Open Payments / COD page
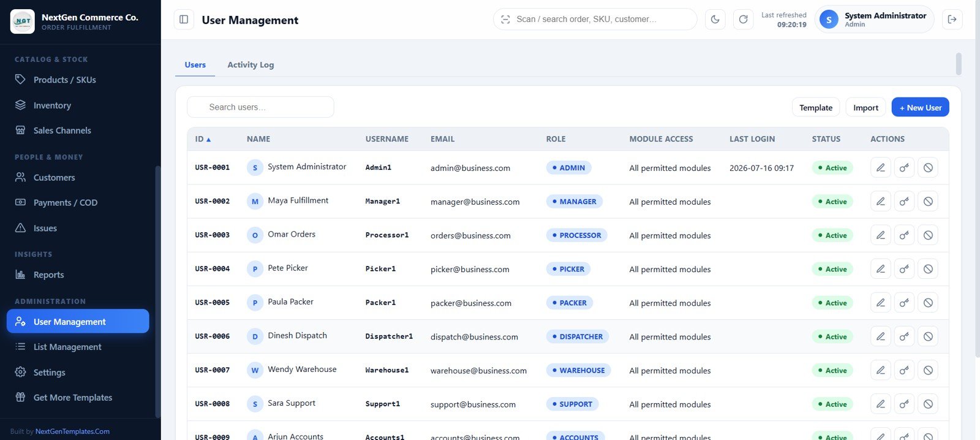980x440 pixels. coord(78,203)
